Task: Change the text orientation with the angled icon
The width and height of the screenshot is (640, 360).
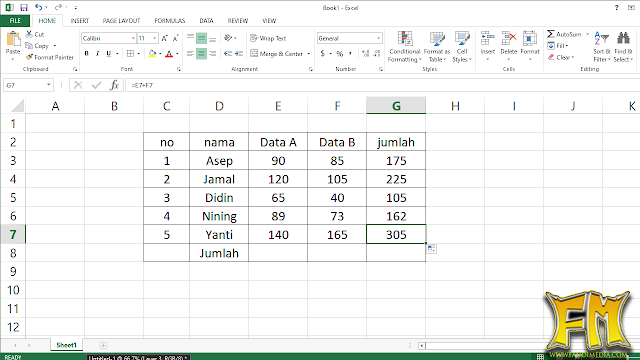Action: coord(228,38)
